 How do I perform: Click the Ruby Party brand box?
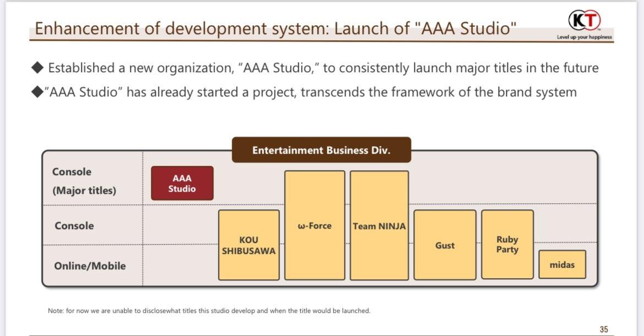507,245
